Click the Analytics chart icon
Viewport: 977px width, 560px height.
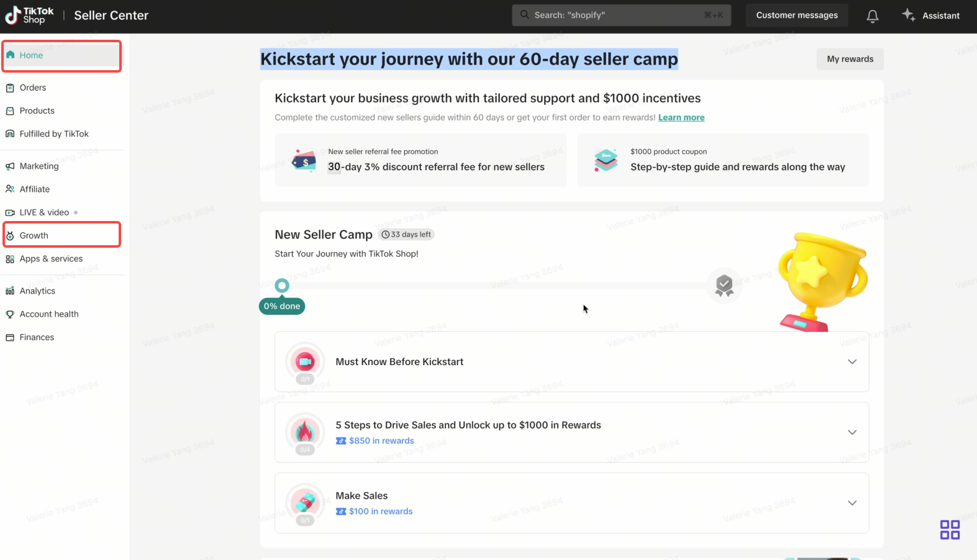click(x=10, y=291)
